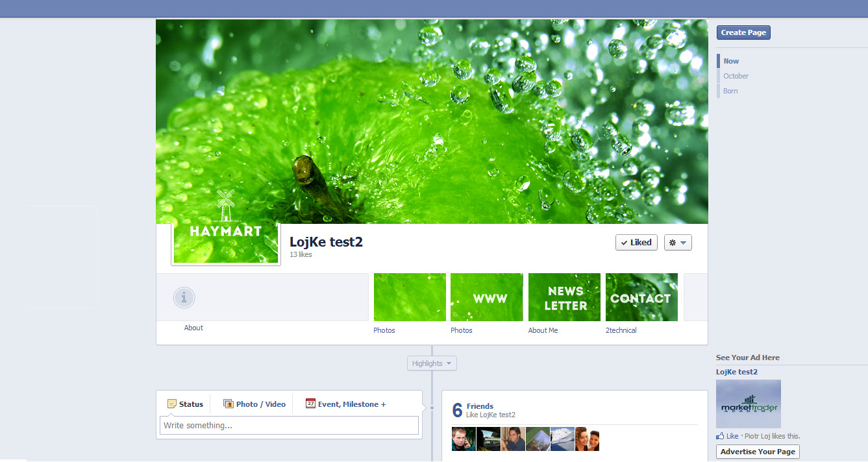Click the Status note icon

pyautogui.click(x=172, y=404)
